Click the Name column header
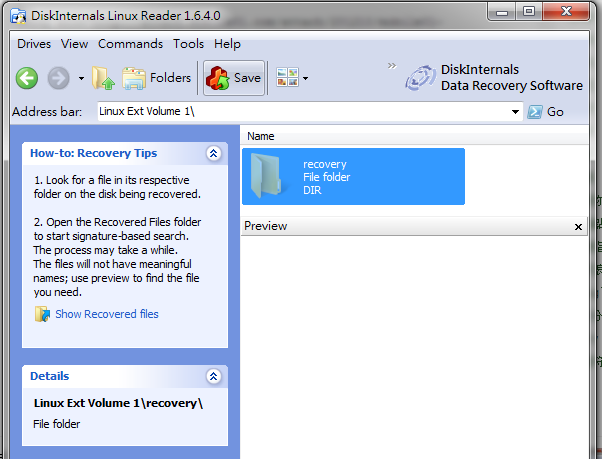 (261, 136)
